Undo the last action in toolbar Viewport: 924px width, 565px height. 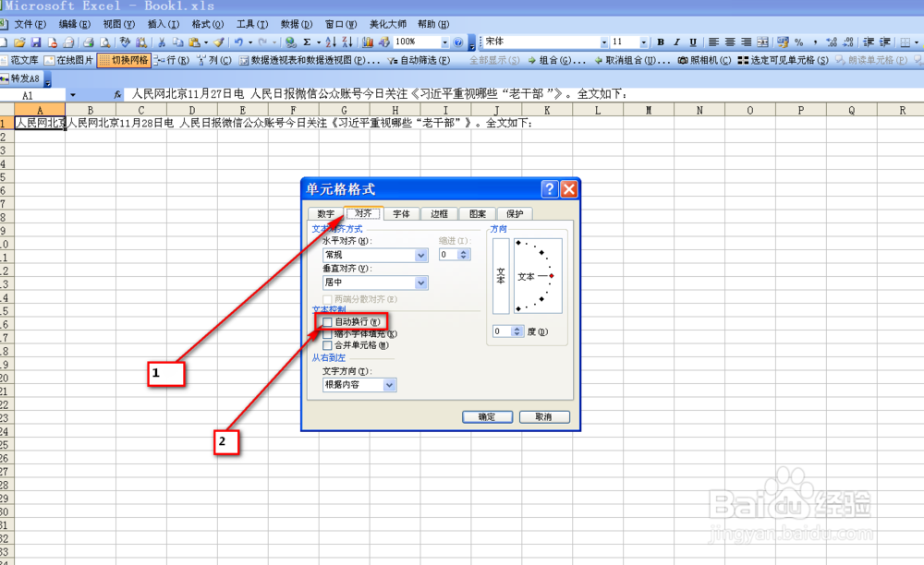pos(238,42)
